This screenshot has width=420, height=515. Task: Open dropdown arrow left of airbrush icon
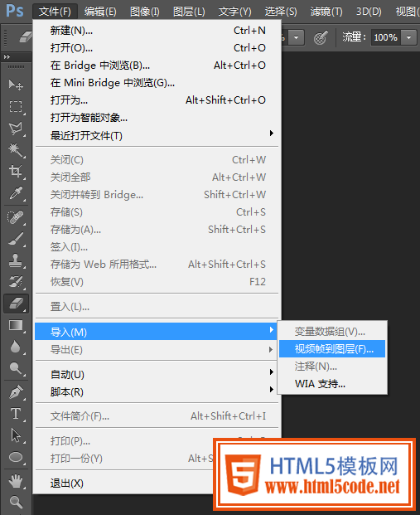click(x=297, y=37)
